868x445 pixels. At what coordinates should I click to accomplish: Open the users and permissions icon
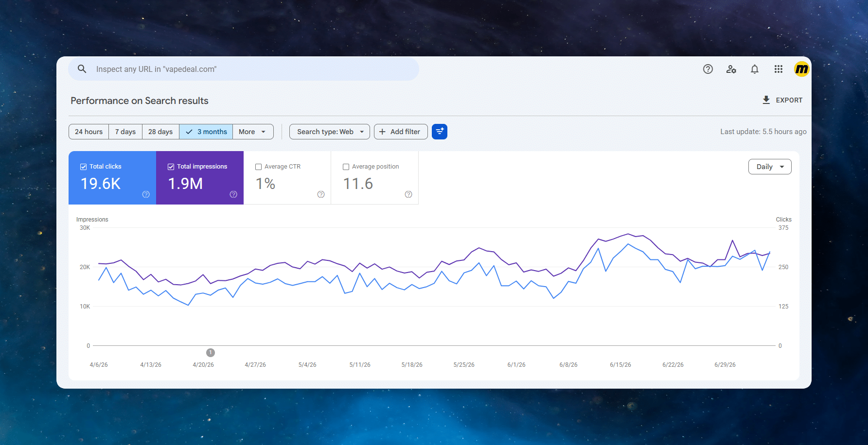(x=731, y=69)
